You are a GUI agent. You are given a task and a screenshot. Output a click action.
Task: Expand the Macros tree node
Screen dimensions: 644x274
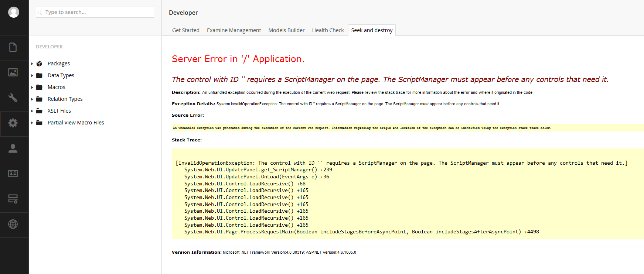coord(32,88)
